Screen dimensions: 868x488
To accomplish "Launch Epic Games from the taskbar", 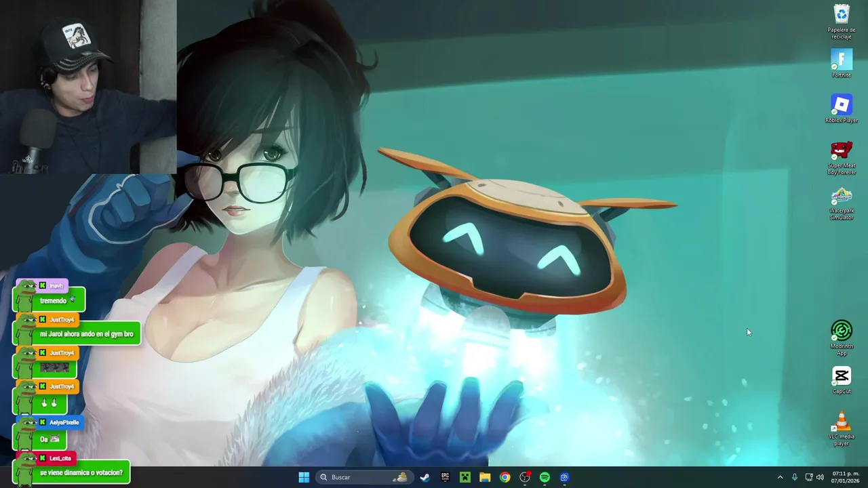I will pos(445,477).
